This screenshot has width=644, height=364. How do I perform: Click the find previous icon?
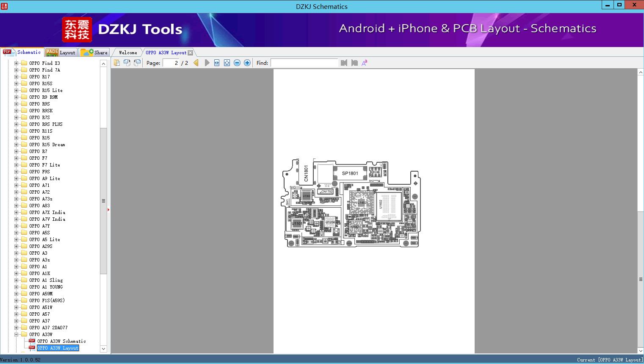pos(344,63)
